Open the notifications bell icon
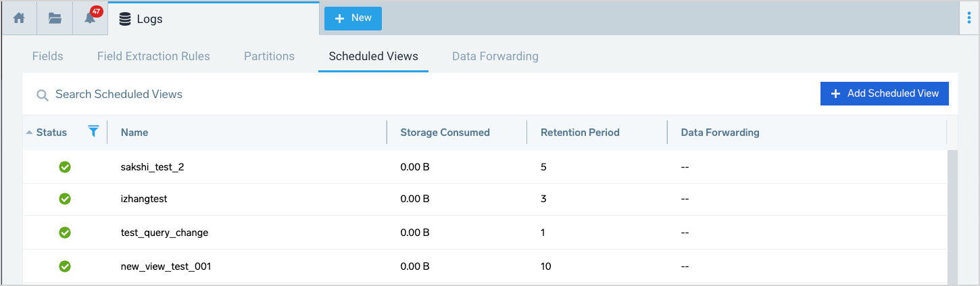 pyautogui.click(x=90, y=18)
